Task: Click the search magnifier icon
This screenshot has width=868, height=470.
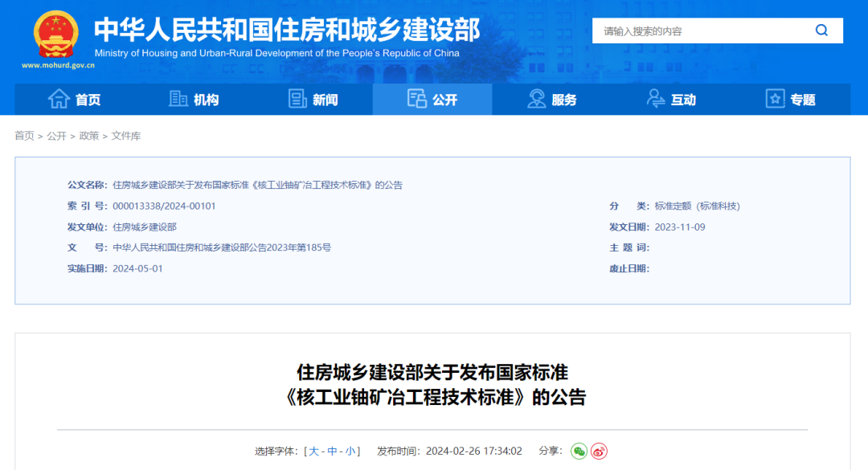Action: click(x=821, y=30)
